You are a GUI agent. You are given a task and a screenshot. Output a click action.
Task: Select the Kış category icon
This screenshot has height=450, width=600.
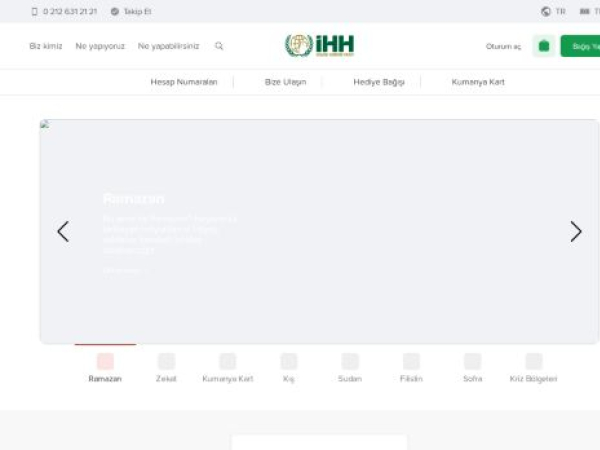(289, 361)
